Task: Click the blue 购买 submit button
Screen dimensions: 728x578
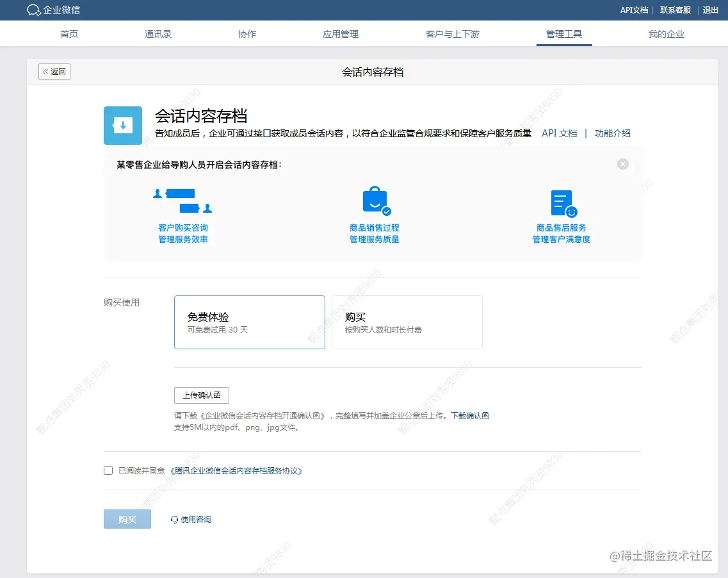Action: (x=127, y=519)
